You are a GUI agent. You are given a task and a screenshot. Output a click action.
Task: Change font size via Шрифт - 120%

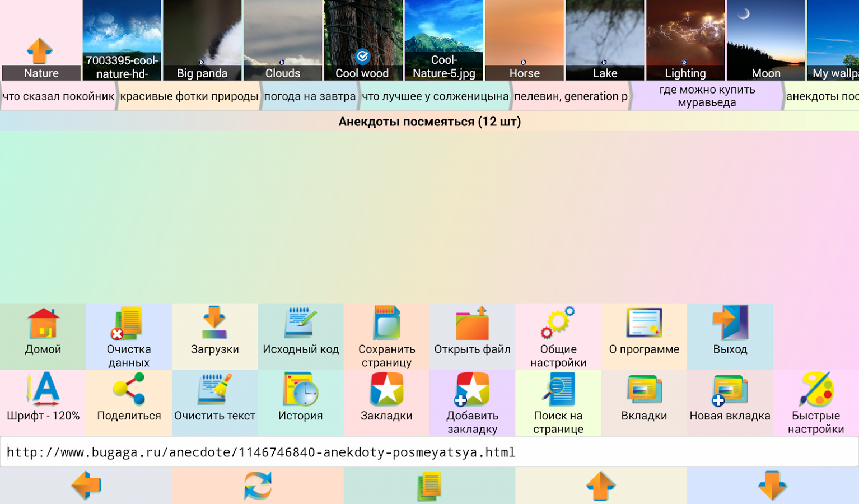click(43, 403)
